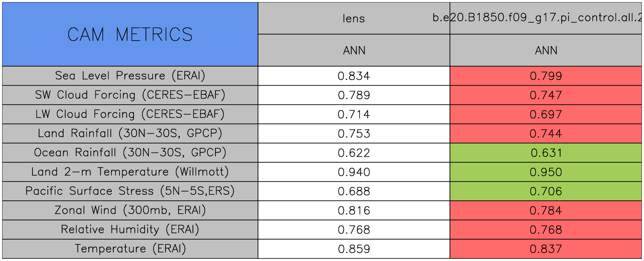Select the lens value 0.834
Image resolution: width=644 pixels, height=261 pixels.
click(x=354, y=76)
